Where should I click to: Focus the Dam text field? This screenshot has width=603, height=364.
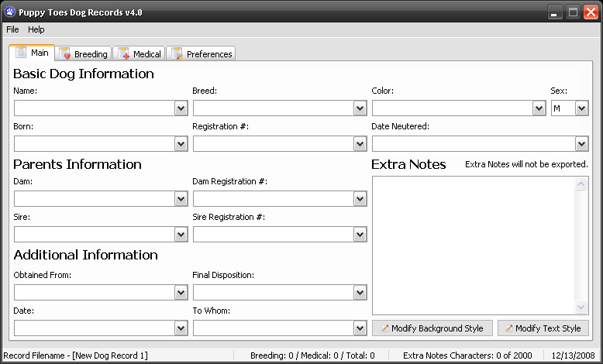[95, 199]
